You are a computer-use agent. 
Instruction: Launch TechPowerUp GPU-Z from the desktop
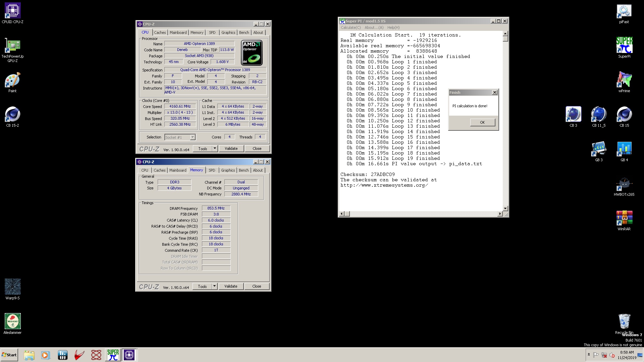12,50
